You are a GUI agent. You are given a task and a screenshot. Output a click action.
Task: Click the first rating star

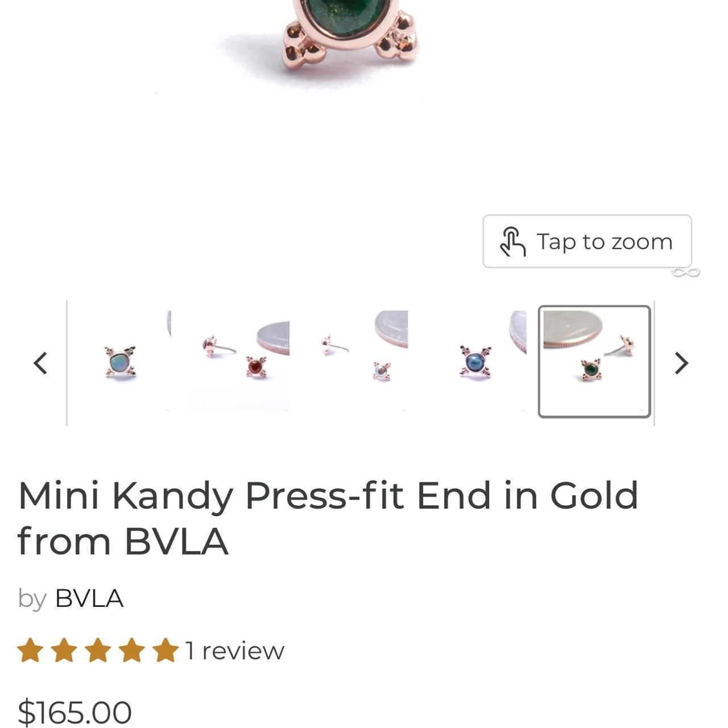click(x=30, y=650)
